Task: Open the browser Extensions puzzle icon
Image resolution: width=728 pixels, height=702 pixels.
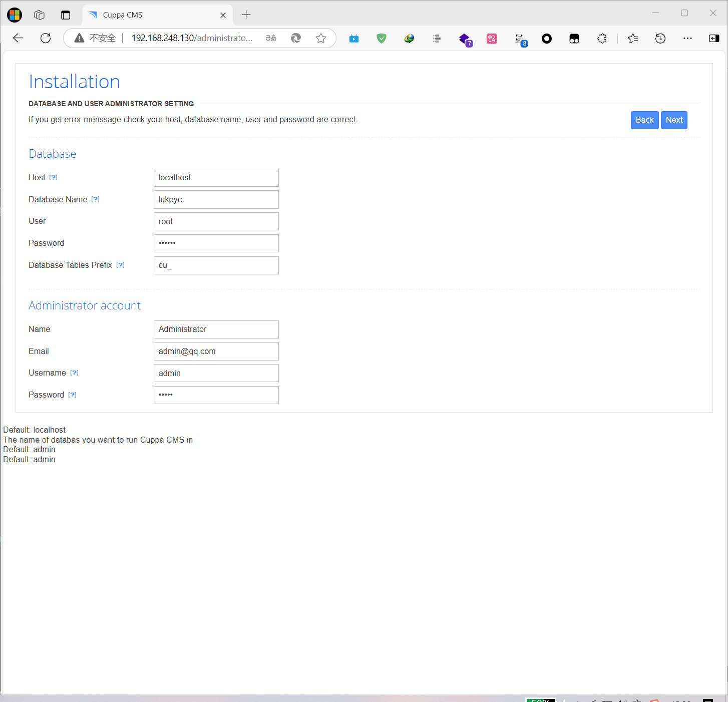Action: (x=602, y=39)
